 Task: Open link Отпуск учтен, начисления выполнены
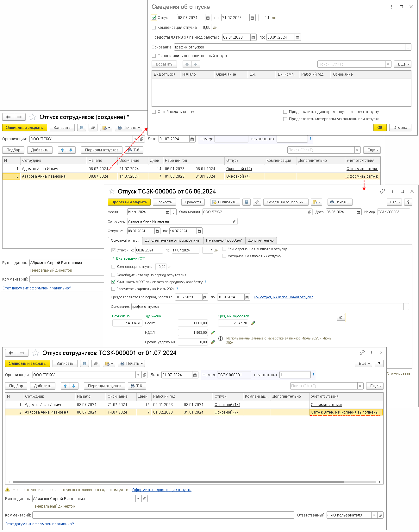345,412
